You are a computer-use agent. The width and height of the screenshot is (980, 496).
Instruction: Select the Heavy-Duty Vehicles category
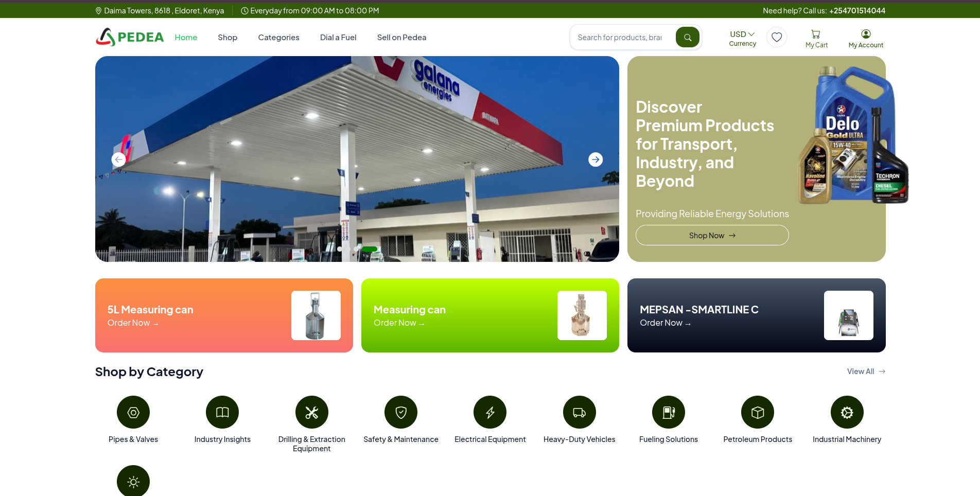click(x=579, y=412)
